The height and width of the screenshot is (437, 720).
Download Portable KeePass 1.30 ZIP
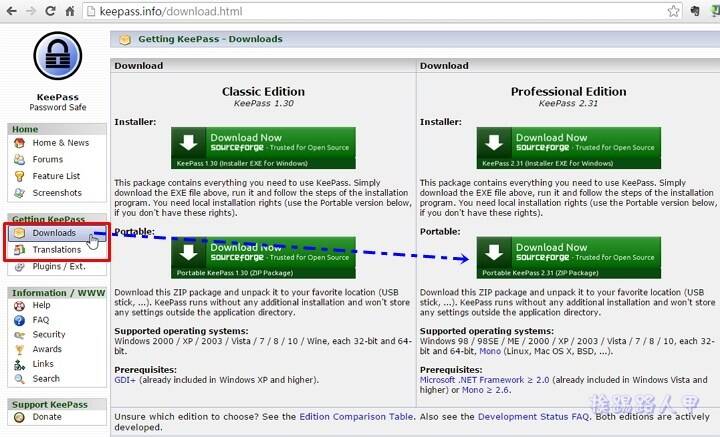click(x=263, y=258)
